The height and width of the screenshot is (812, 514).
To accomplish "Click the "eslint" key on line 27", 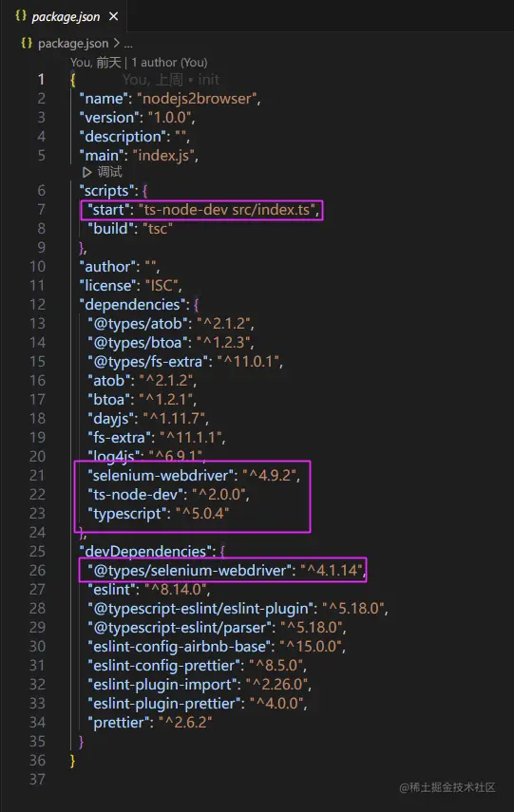I will pos(113,590).
